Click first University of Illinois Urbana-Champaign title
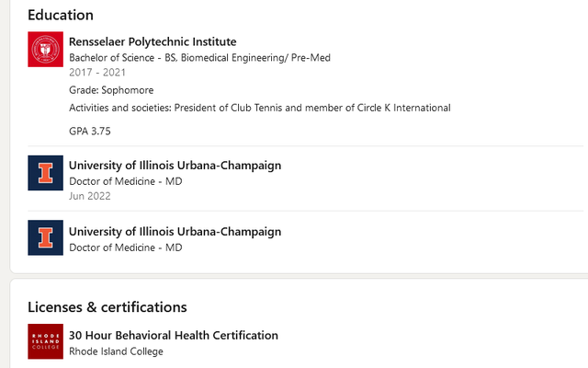588x368 pixels. 175,166
